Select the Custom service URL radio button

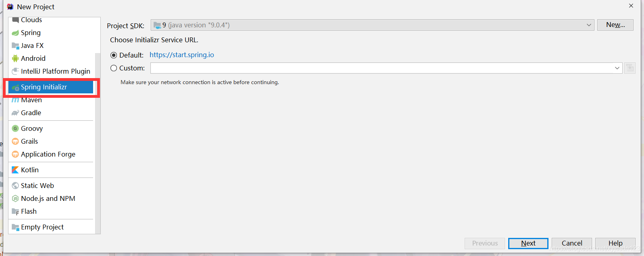coord(114,68)
